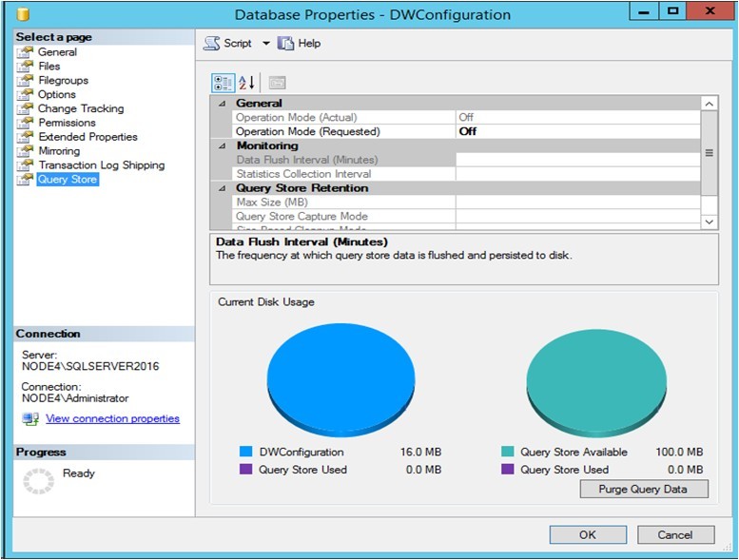Click the Purge Query Data button
Viewport: 739px width, 560px height.
[644, 489]
